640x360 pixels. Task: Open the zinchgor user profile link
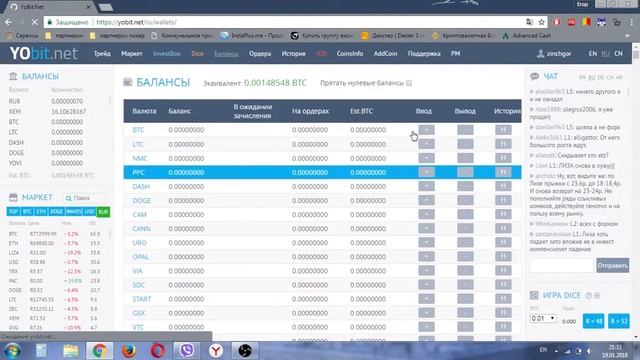tap(554, 53)
